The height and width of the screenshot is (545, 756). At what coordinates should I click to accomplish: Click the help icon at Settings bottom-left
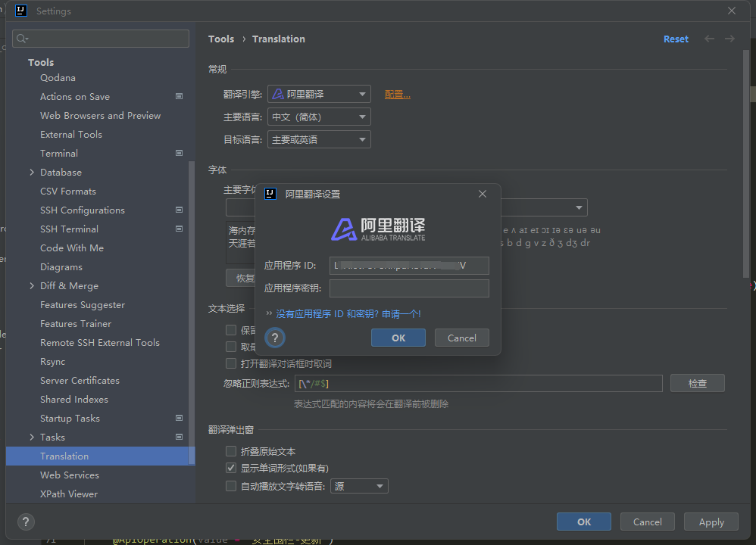pyautogui.click(x=26, y=522)
